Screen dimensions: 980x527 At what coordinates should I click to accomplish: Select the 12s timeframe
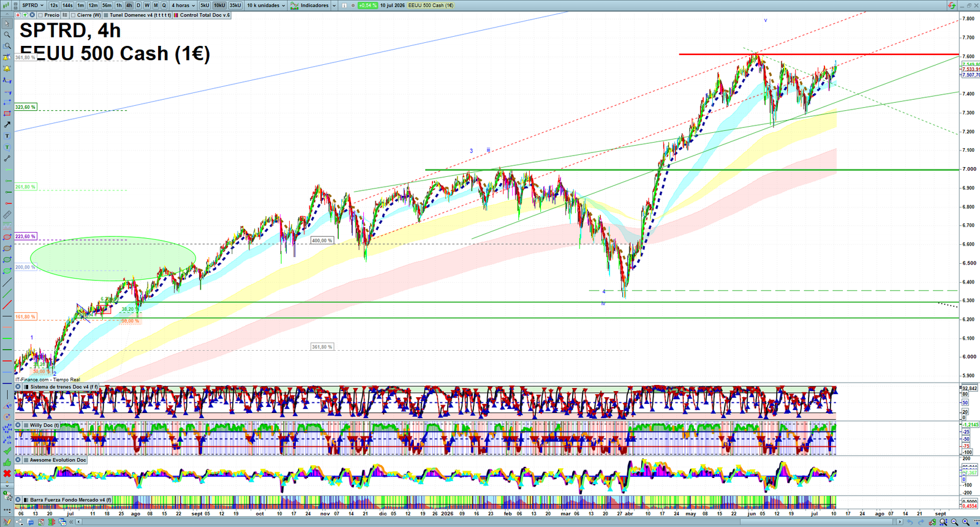(x=54, y=6)
